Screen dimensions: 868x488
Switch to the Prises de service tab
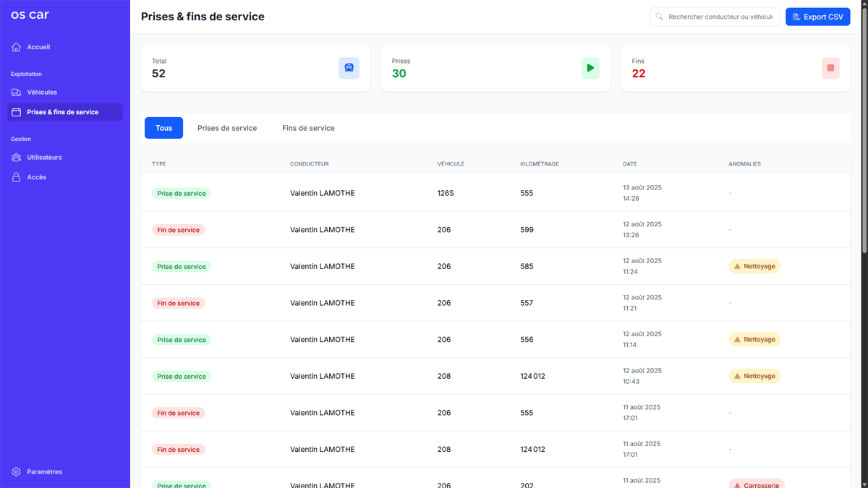[227, 128]
